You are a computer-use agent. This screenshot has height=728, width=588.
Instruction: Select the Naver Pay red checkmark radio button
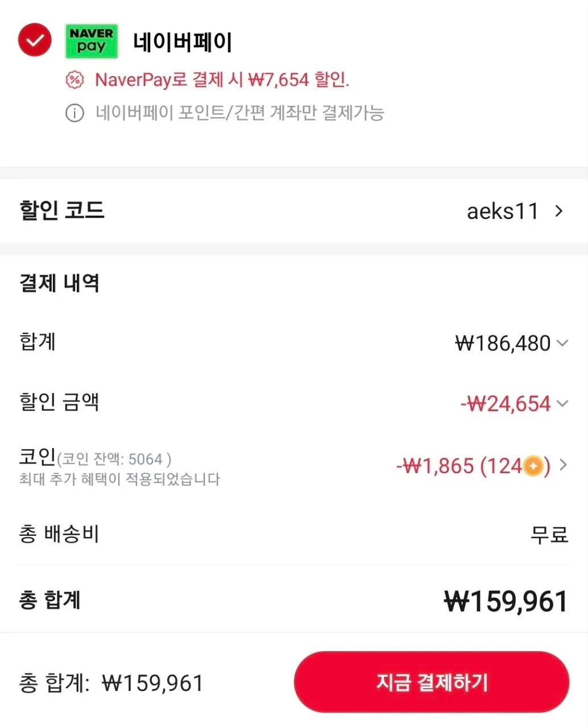35,40
